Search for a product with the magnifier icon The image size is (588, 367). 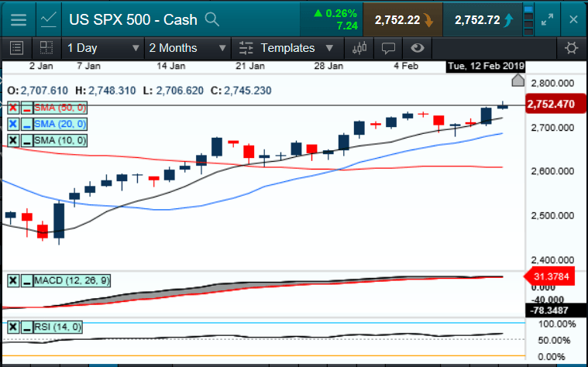211,19
